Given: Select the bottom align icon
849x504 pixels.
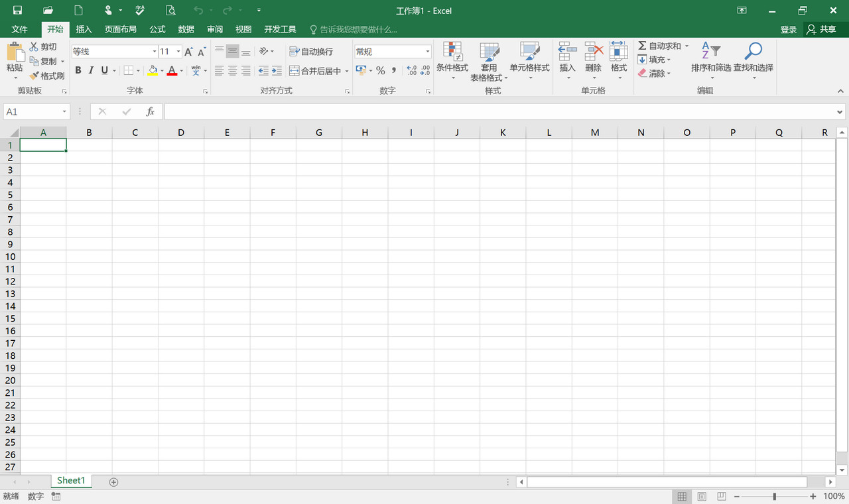Looking at the screenshot, I should [x=246, y=51].
